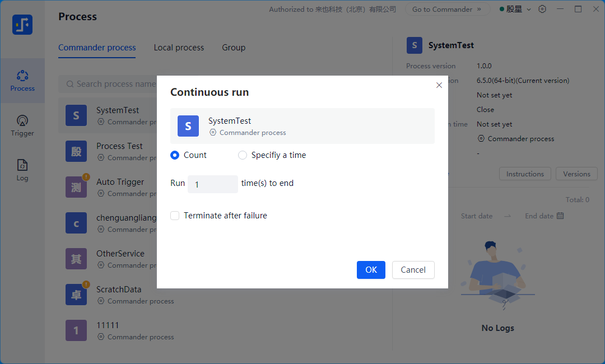The height and width of the screenshot is (364, 605).
Task: Confirm with the OK button
Action: click(371, 270)
